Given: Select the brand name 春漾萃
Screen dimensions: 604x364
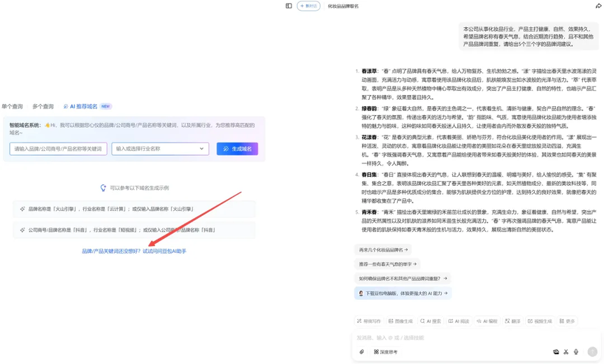Looking at the screenshot, I should (x=369, y=71).
